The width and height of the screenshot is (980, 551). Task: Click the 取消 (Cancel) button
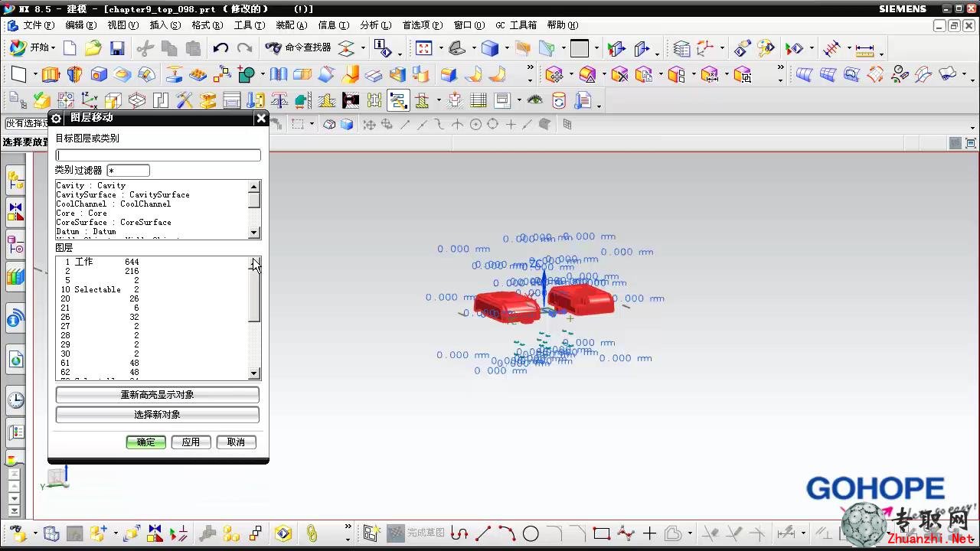point(236,442)
